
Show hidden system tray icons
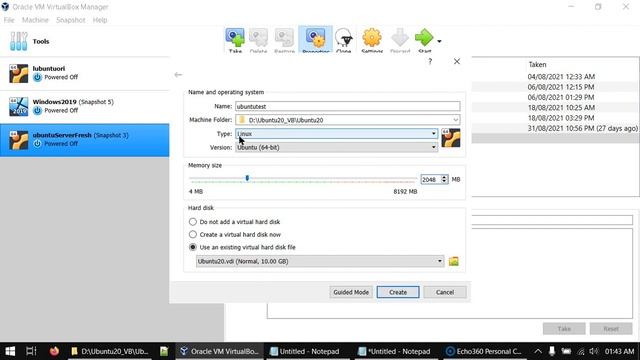pos(538,351)
